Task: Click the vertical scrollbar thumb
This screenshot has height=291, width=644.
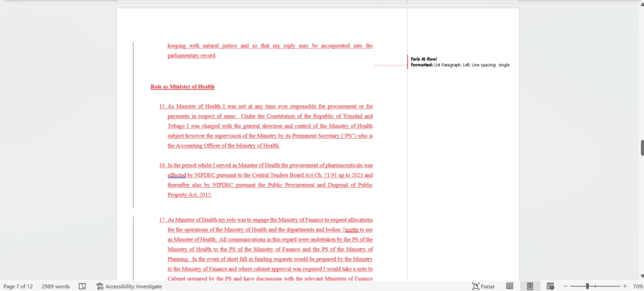Action: (641, 148)
